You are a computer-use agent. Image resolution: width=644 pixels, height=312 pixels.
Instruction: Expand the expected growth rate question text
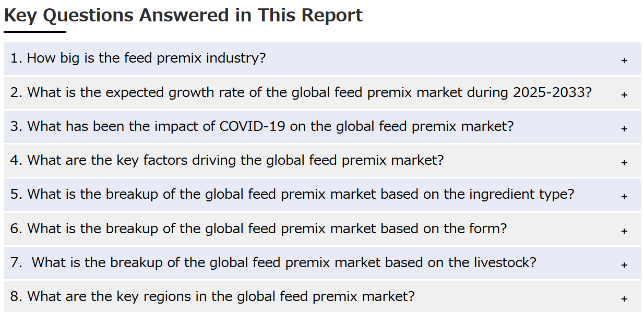tap(322, 93)
